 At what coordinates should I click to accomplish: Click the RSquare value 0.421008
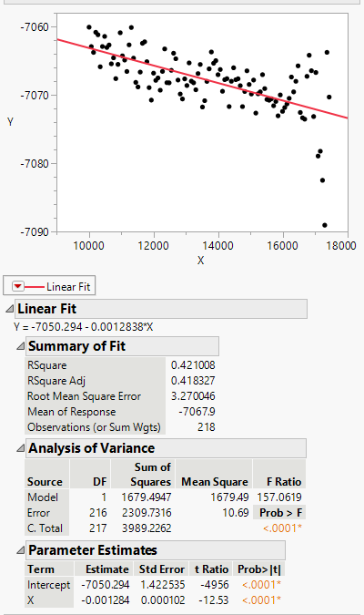tap(193, 365)
